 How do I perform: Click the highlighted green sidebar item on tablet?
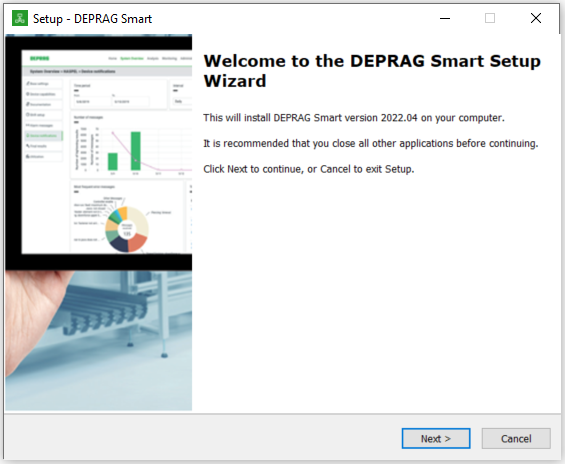click(43, 136)
